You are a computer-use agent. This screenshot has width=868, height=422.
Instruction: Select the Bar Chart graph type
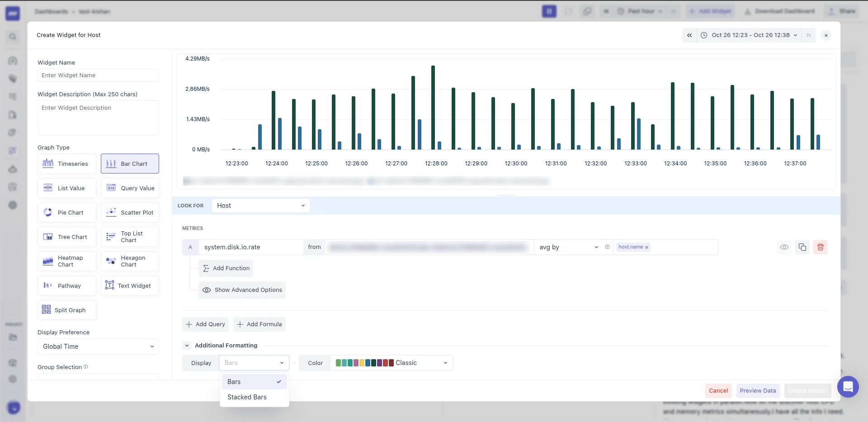point(130,164)
